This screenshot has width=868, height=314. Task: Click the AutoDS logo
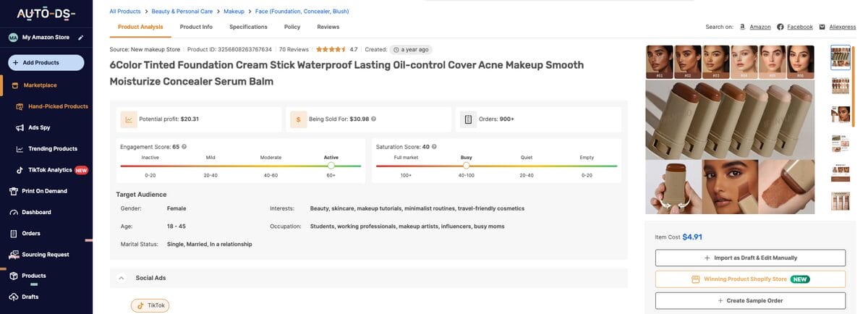pos(46,14)
